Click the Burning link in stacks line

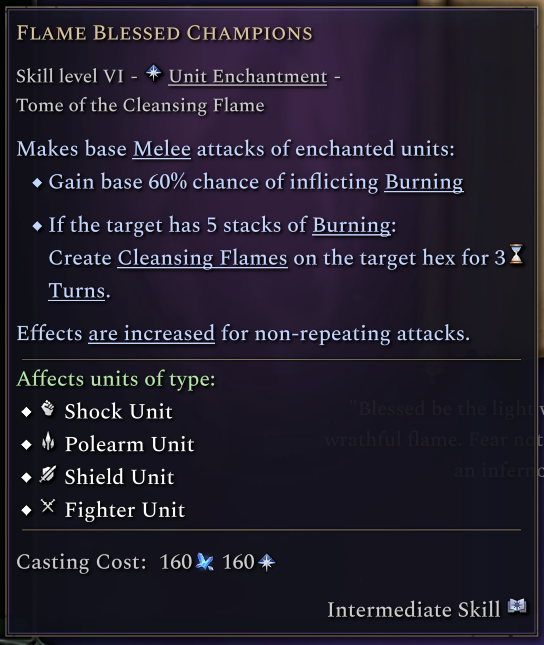[x=351, y=225]
